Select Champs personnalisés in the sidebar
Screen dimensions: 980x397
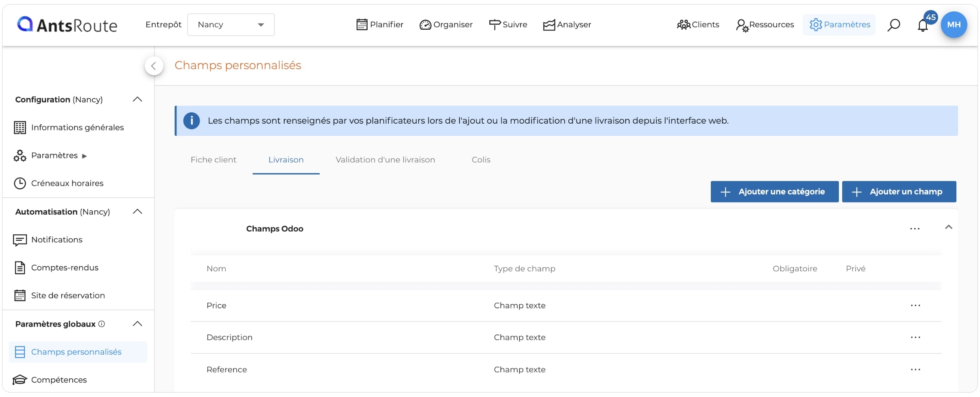(x=78, y=352)
